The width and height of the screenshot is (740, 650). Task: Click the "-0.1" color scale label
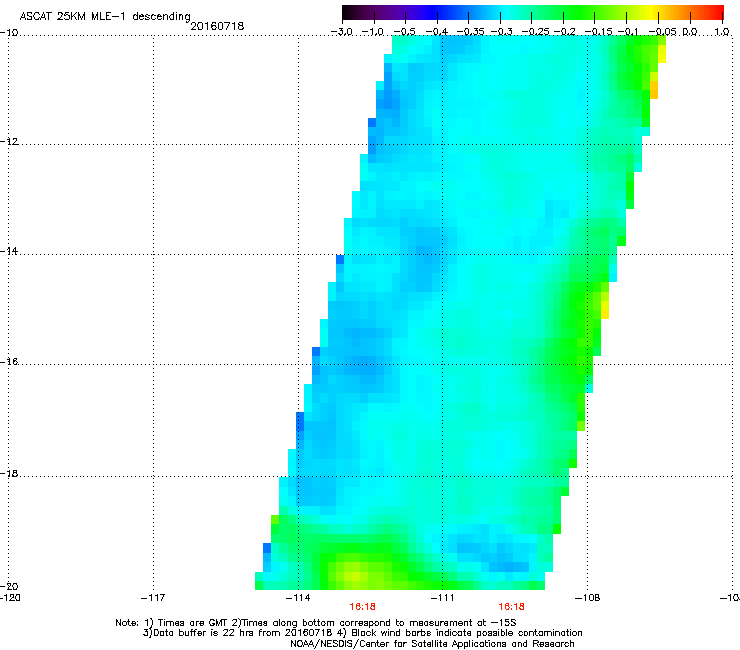coord(628,32)
